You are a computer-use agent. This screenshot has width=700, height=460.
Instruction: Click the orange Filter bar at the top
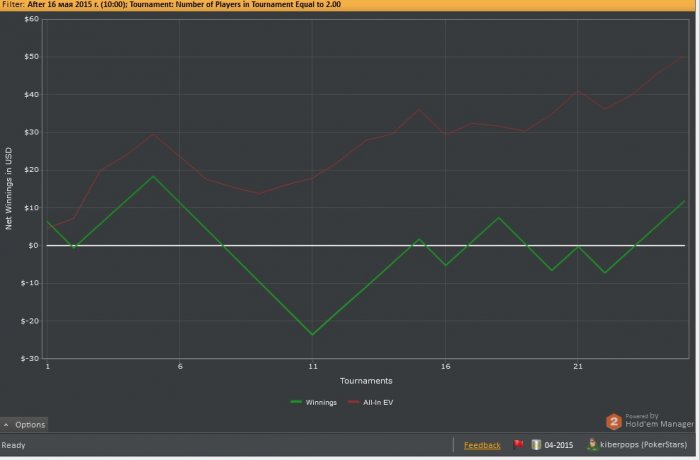(350, 5)
